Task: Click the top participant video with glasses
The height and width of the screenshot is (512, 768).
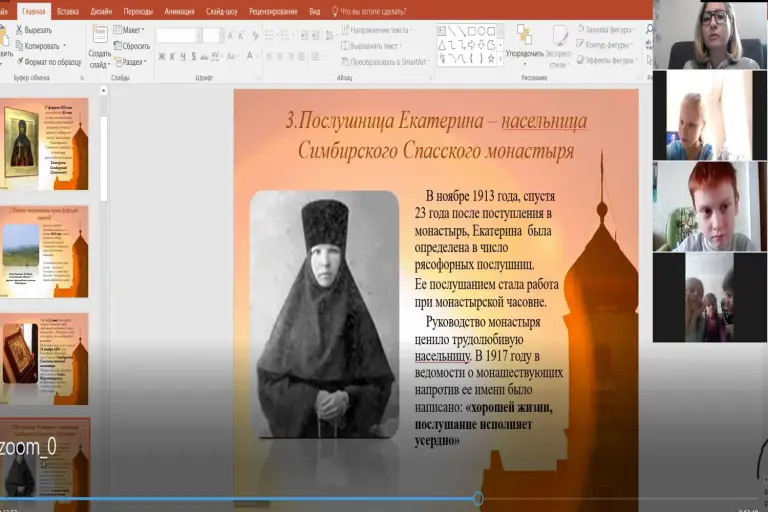Action: (709, 34)
